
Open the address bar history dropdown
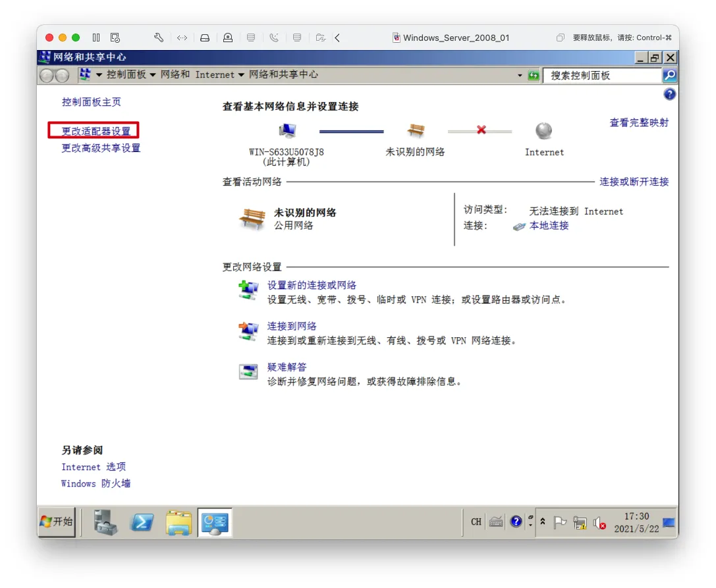pos(520,75)
